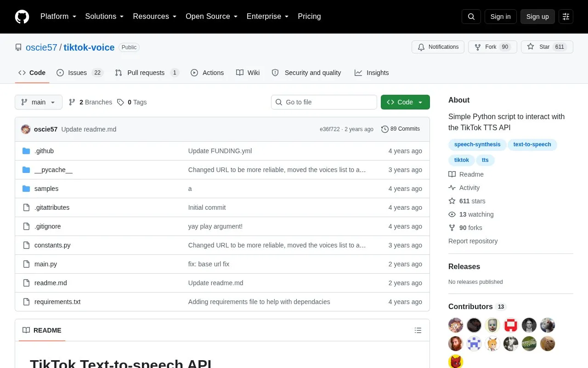
Task: Fork the repository
Action: click(492, 47)
